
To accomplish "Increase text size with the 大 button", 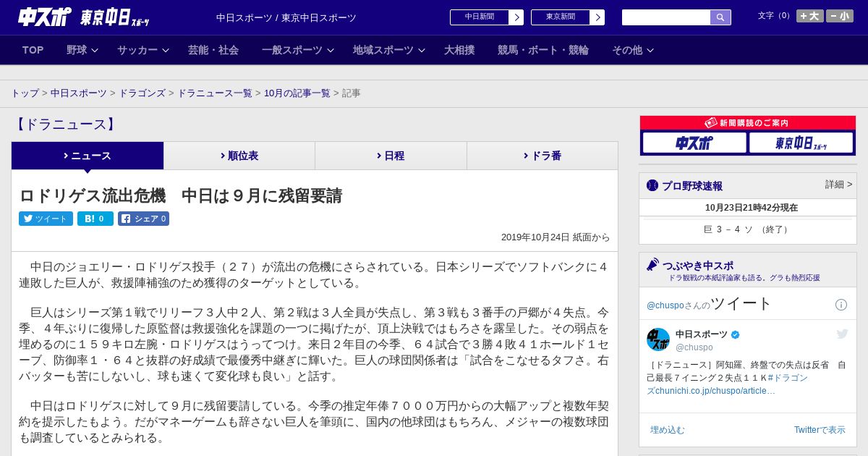I will tap(809, 16).
